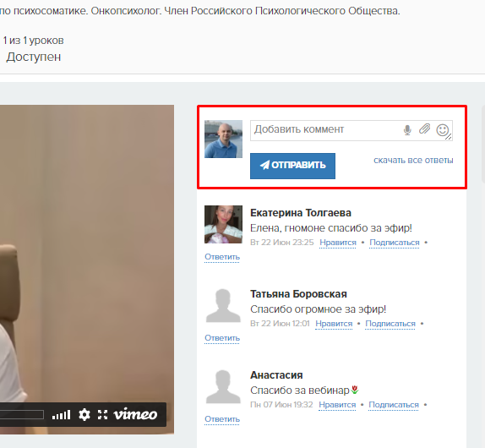The width and height of the screenshot is (485, 448).
Task: Click Анастасия's default avatar
Action: pos(223,387)
